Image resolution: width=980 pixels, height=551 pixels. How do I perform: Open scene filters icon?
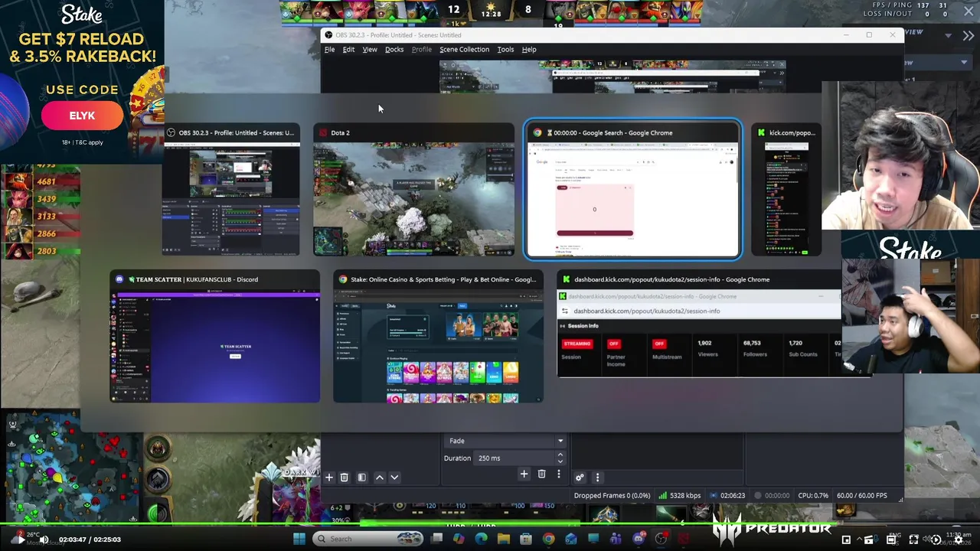pos(362,477)
